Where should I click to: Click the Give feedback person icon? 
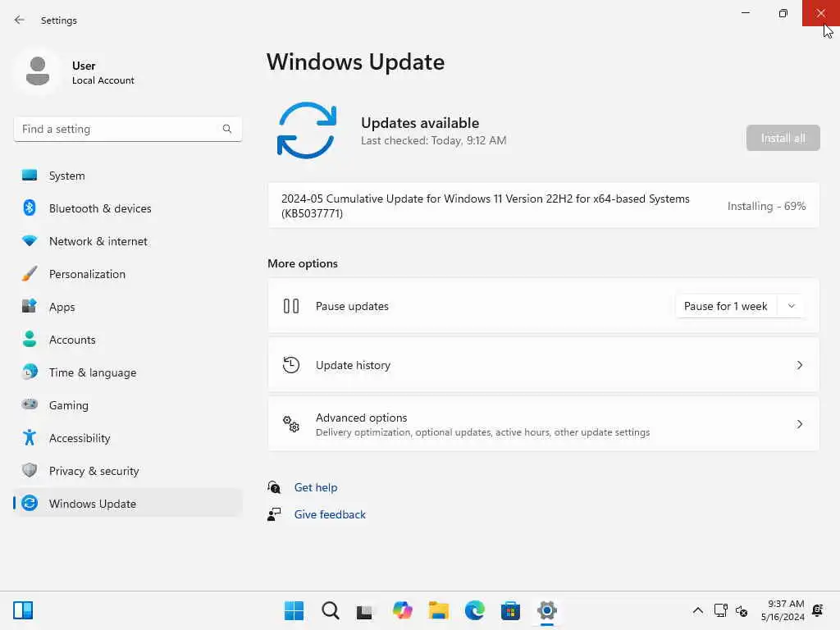[x=274, y=514]
